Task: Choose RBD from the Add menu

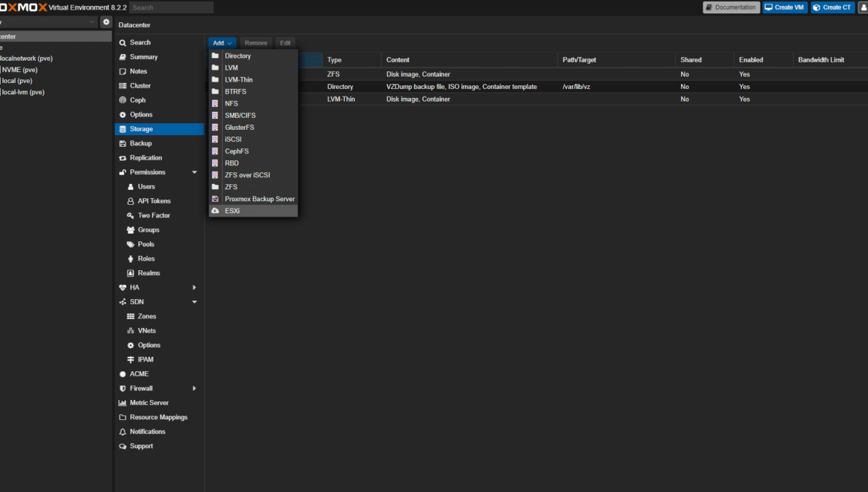Action: pyautogui.click(x=253, y=163)
